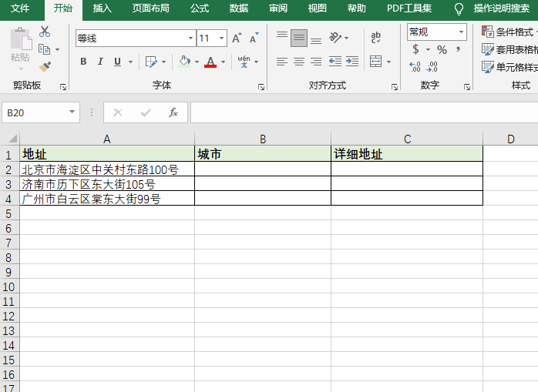Click the Increase Decimal icon
The height and width of the screenshot is (392, 538).
tap(415, 67)
